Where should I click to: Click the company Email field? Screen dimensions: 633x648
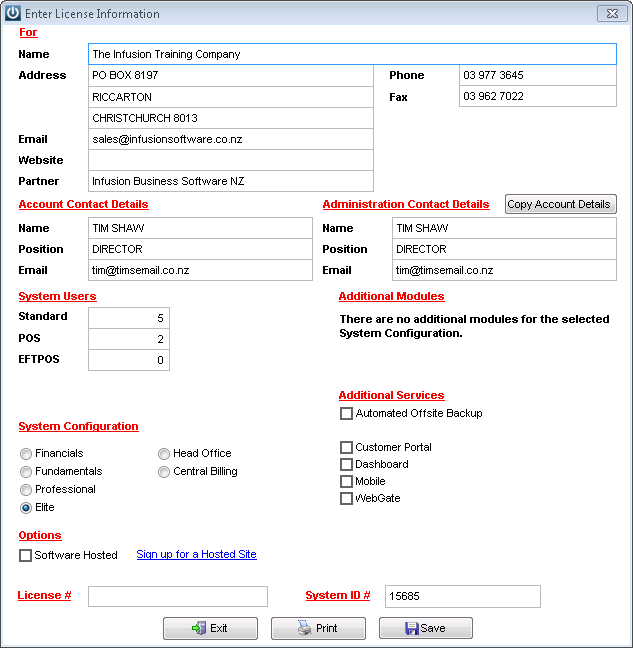[231, 139]
